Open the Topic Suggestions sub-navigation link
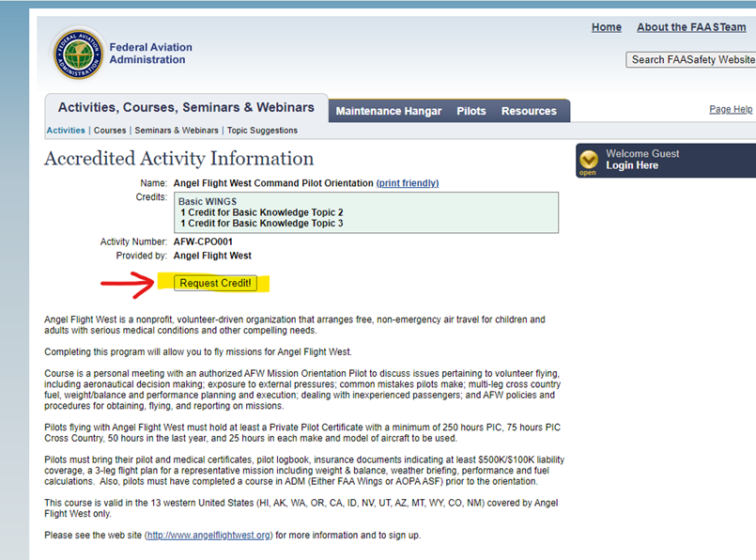Image resolution: width=756 pixels, height=560 pixels. coord(262,131)
